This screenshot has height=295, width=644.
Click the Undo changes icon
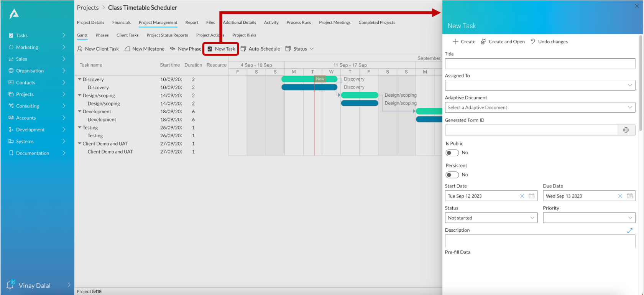click(x=532, y=41)
